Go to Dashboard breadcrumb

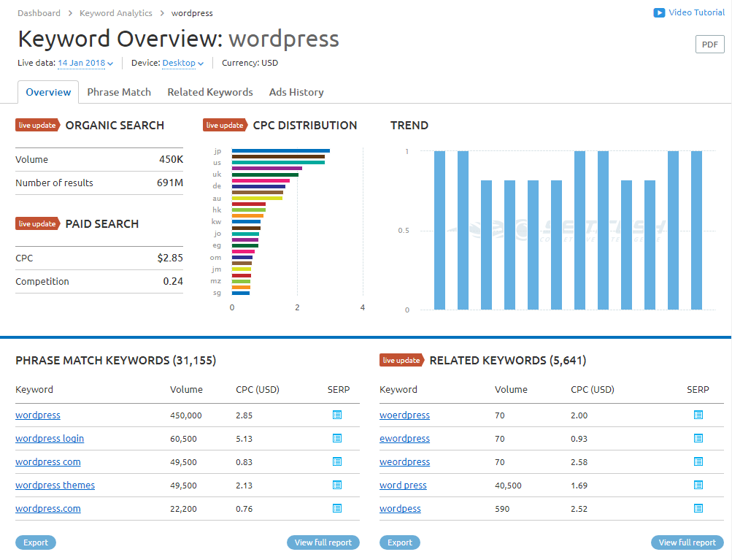coord(39,13)
